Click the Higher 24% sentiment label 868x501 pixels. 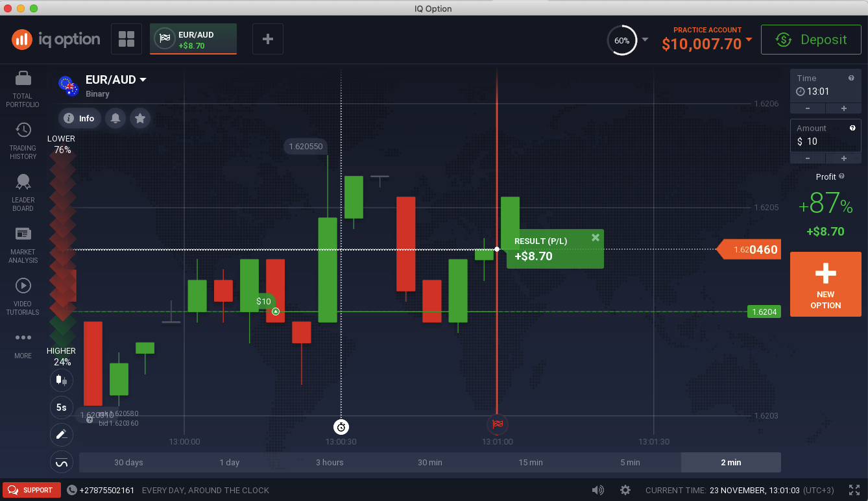(62, 356)
